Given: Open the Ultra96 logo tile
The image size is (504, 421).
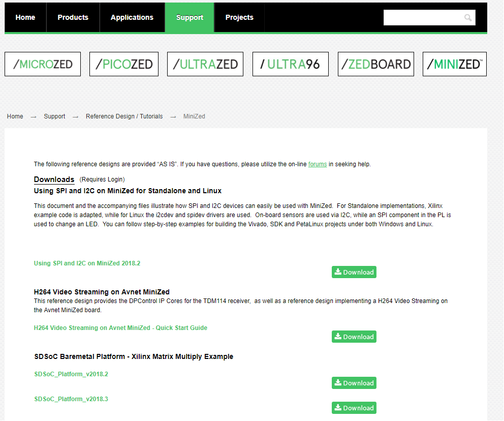Looking at the screenshot, I should tap(291, 64).
